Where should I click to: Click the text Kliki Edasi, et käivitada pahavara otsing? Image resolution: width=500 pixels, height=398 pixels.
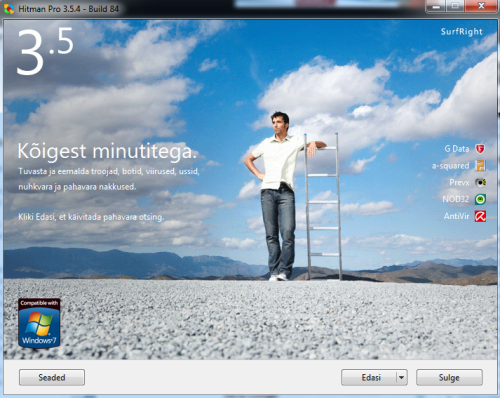pyautogui.click(x=91, y=217)
